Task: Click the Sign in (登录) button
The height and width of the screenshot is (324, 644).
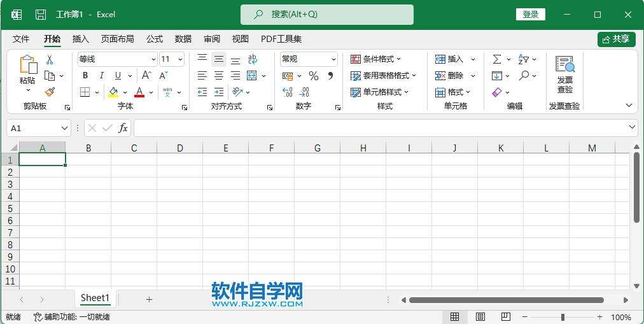Action: click(x=531, y=14)
